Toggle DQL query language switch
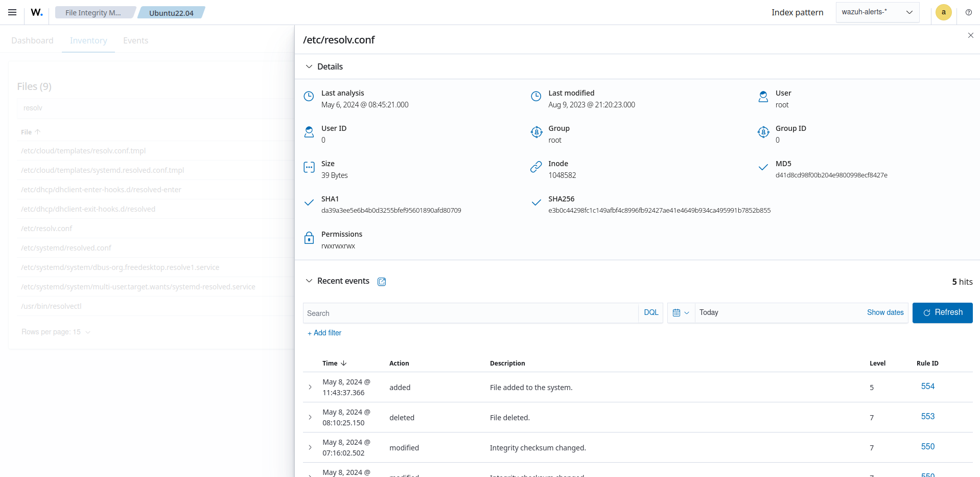Viewport: 980px width, 477px height. click(x=650, y=313)
